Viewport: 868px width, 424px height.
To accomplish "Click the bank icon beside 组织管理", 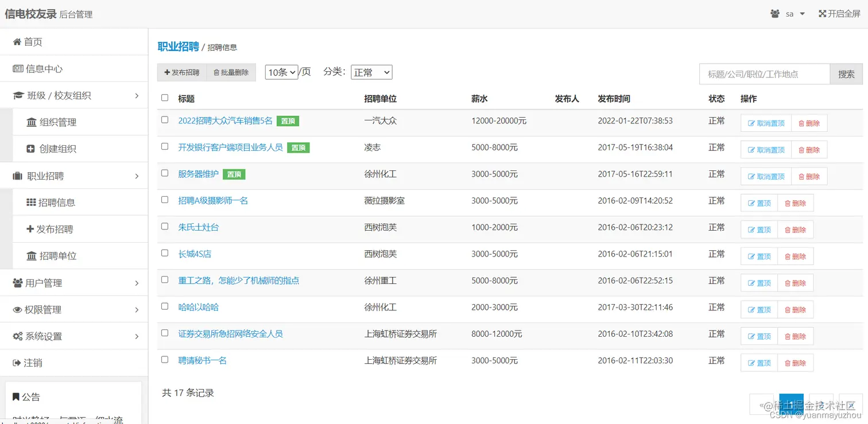I will (x=32, y=122).
